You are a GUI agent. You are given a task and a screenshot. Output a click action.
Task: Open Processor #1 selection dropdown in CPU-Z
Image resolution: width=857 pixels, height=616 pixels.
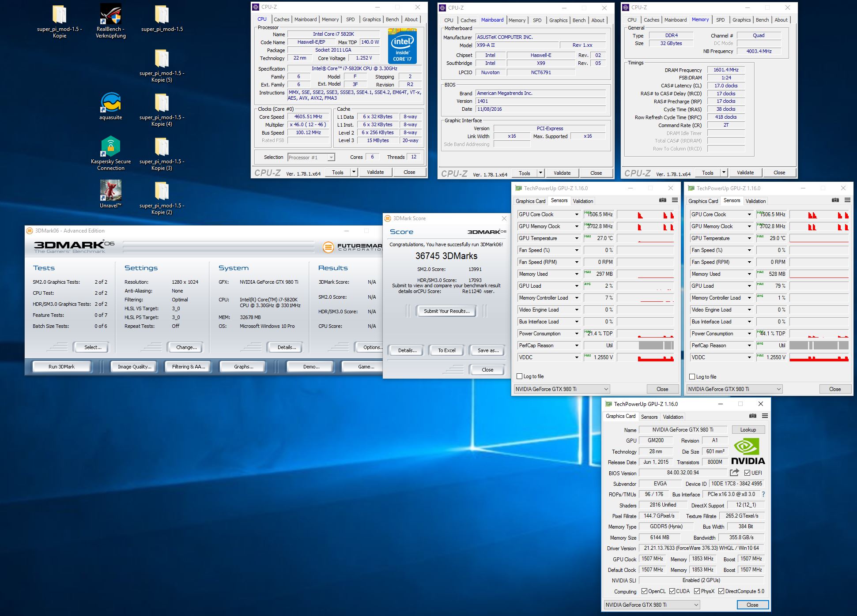311,158
